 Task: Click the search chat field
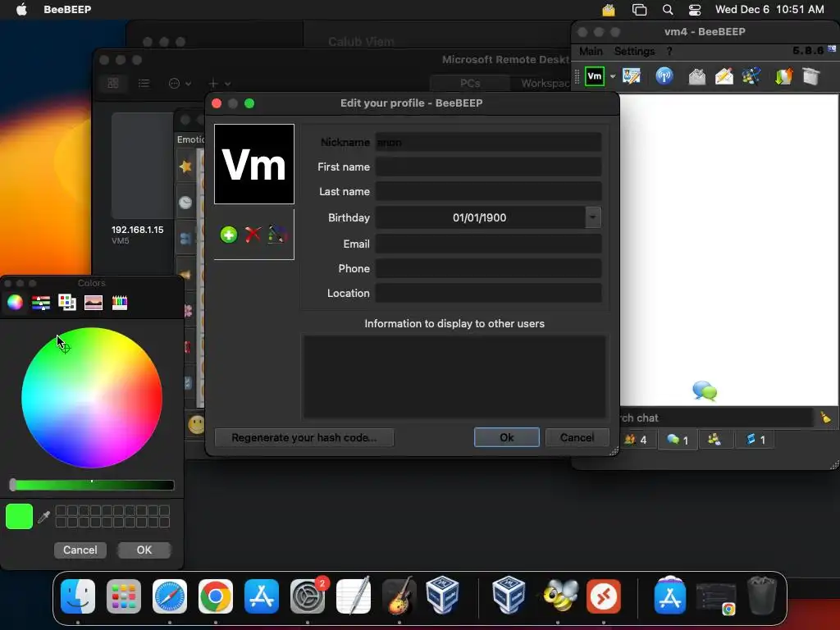pos(715,418)
